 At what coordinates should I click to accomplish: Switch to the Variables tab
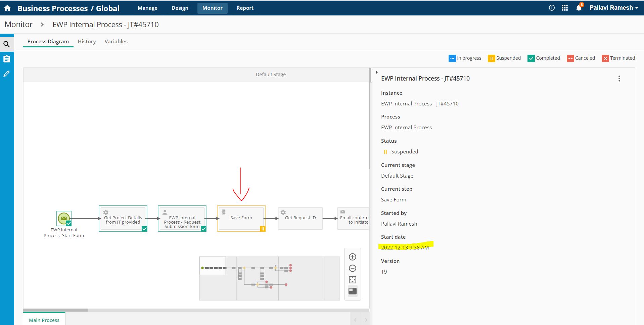[116, 42]
